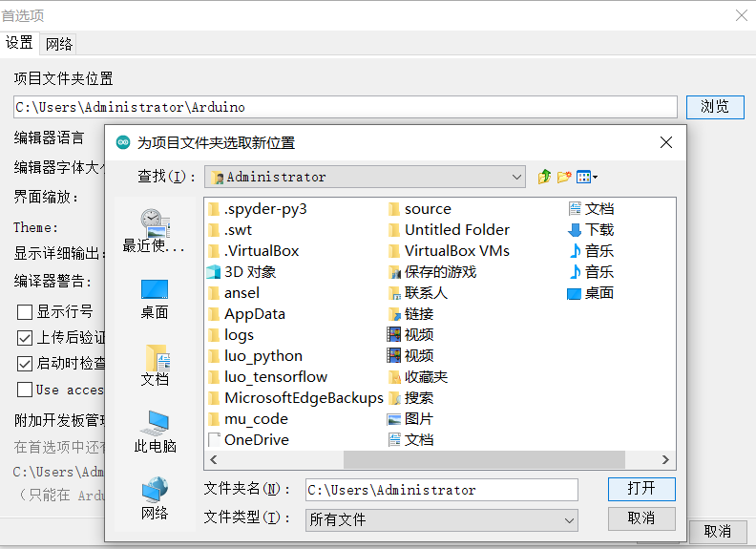Open the view menu icon in toolbar
The image size is (756, 549).
(x=587, y=177)
